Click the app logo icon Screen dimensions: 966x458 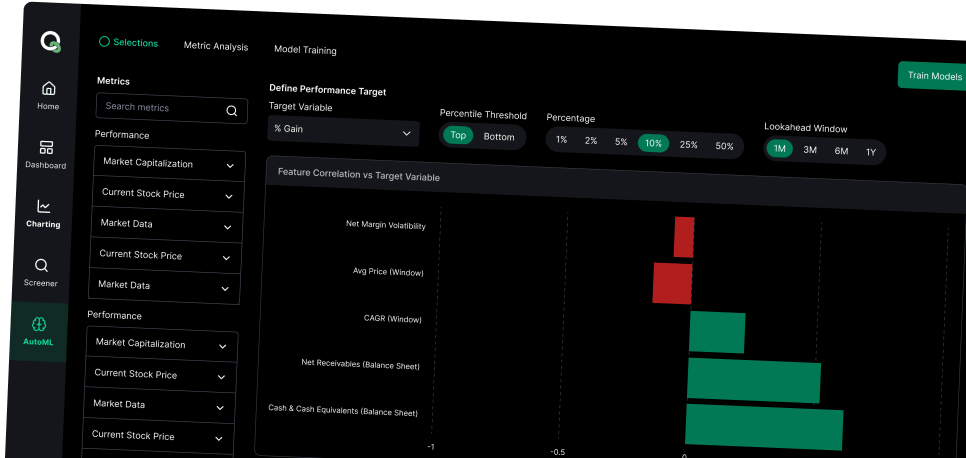pyautogui.click(x=51, y=42)
